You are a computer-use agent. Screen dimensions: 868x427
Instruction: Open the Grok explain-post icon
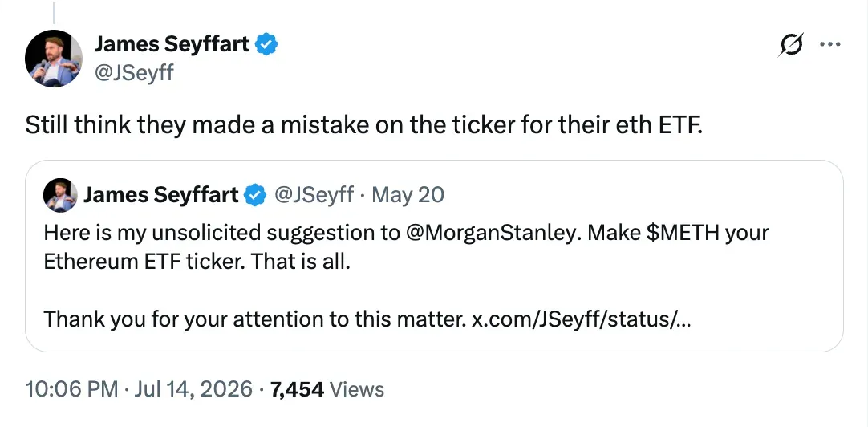point(790,44)
